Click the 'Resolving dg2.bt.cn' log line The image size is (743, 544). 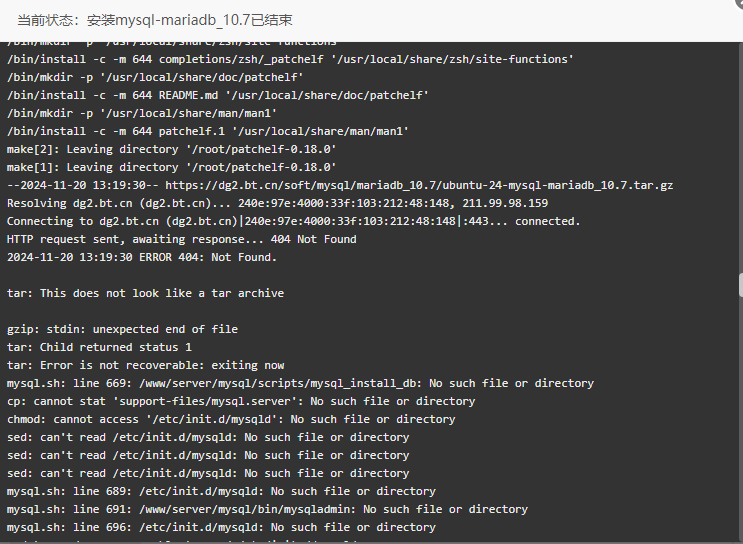pos(277,203)
